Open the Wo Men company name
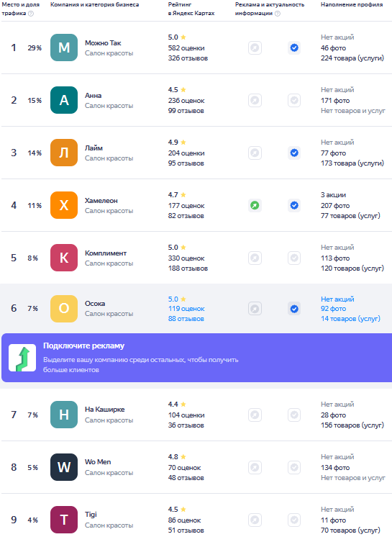The image size is (392, 542). tap(98, 462)
